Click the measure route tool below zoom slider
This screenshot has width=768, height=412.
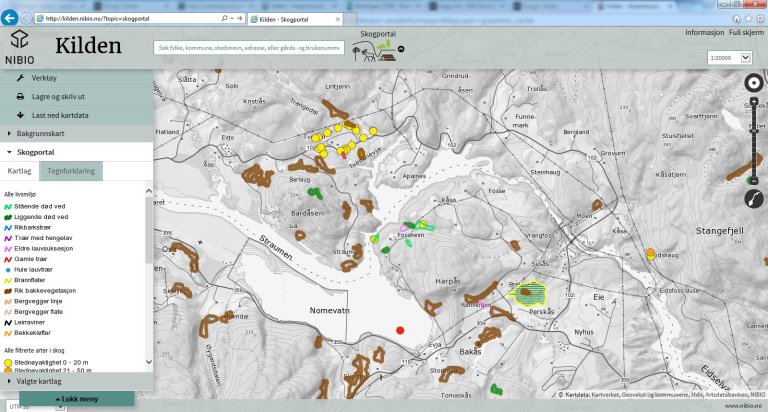pyautogui.click(x=754, y=199)
